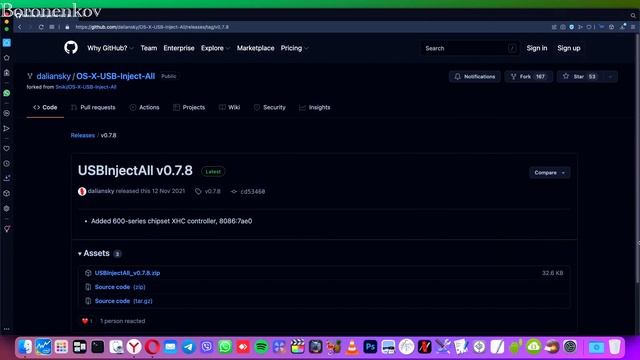Image resolution: width=640 pixels, height=360 pixels.
Task: Open the Insights tab
Action: (315, 107)
